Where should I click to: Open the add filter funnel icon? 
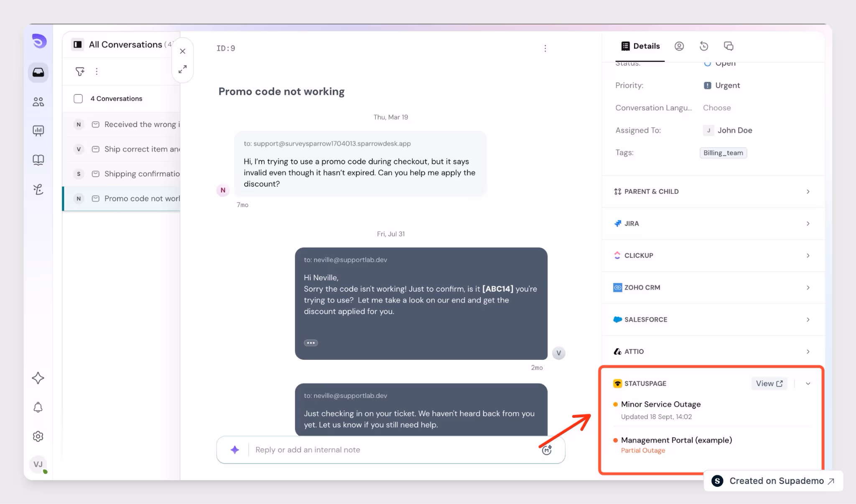tap(80, 71)
